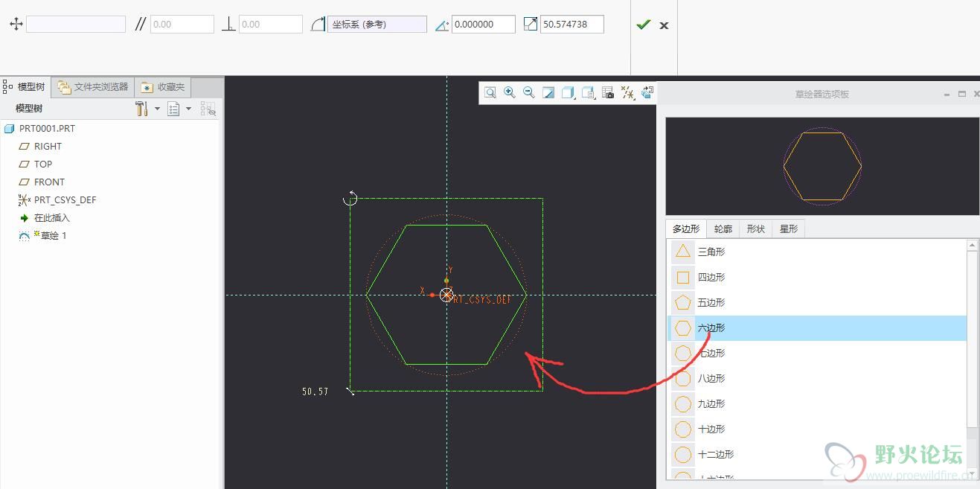Click the tree filter visibility icon
Image resolution: width=980 pixels, height=489 pixels.
pyautogui.click(x=208, y=109)
